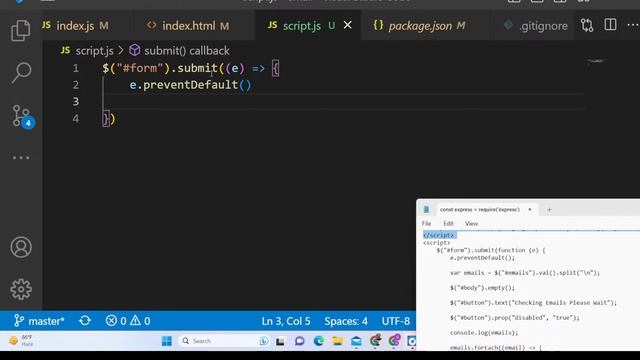The image size is (640, 360).
Task: Click the submit() callback breadcrumb
Action: pyautogui.click(x=179, y=51)
